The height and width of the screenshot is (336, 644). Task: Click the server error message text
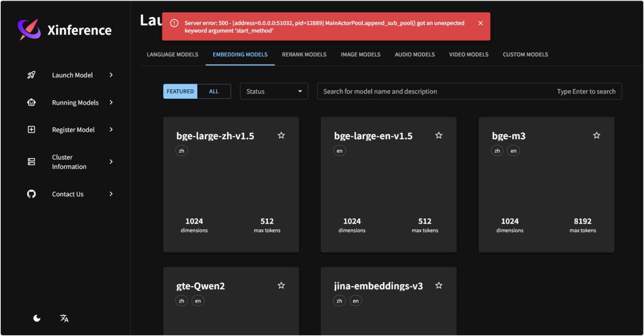click(324, 27)
